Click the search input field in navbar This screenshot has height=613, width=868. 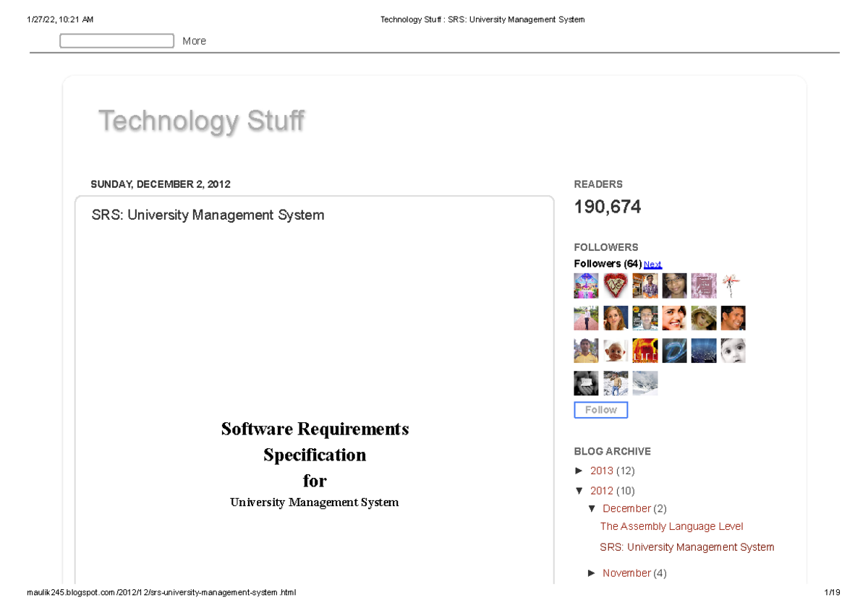pos(117,41)
